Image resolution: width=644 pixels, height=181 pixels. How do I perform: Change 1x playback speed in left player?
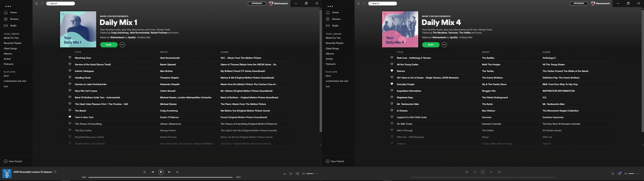pyautogui.click(x=285, y=174)
